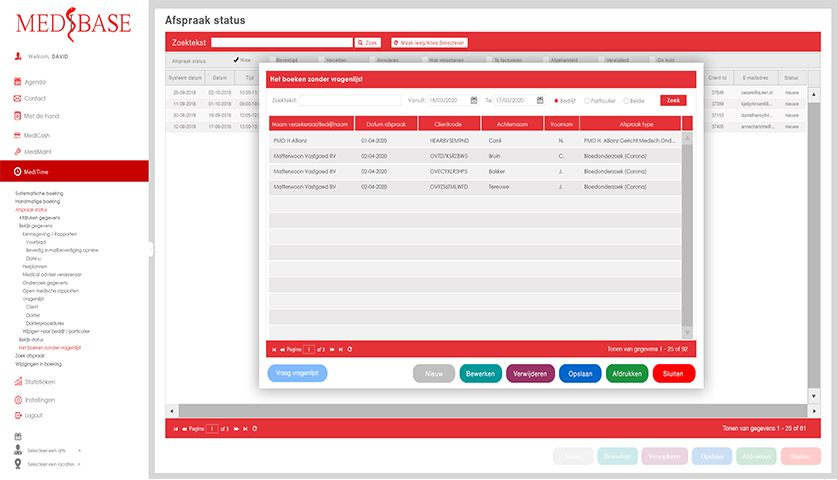
Task: Select the Bedrijf radio button
Action: tap(556, 100)
